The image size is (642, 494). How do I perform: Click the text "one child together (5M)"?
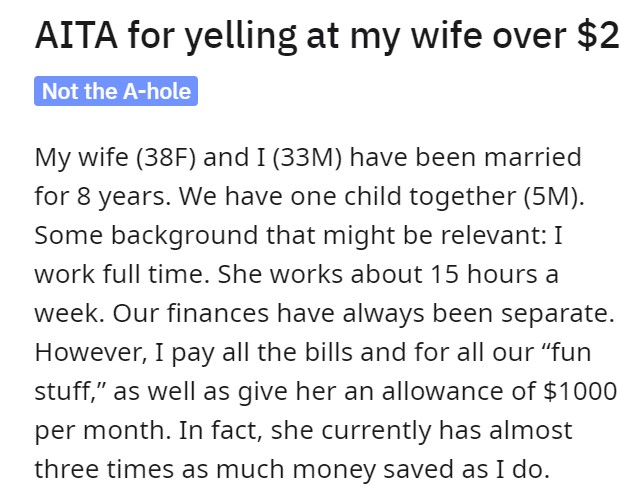(x=435, y=196)
